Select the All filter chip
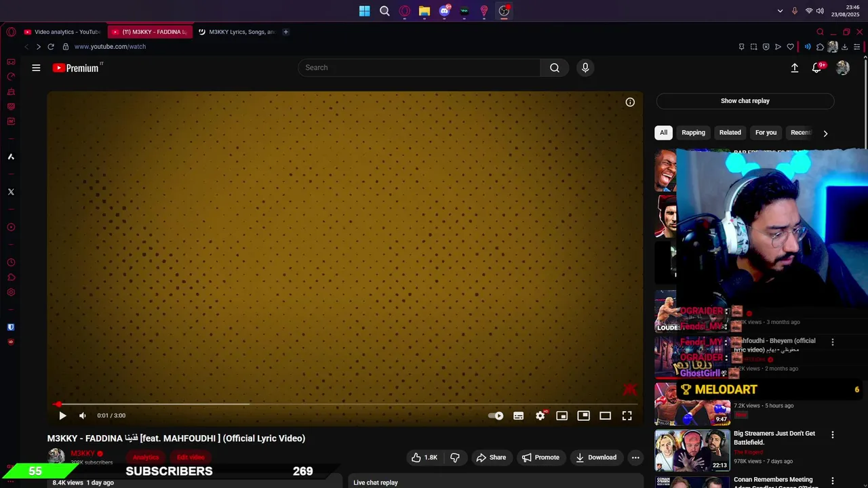This screenshot has width=868, height=488. pyautogui.click(x=663, y=133)
